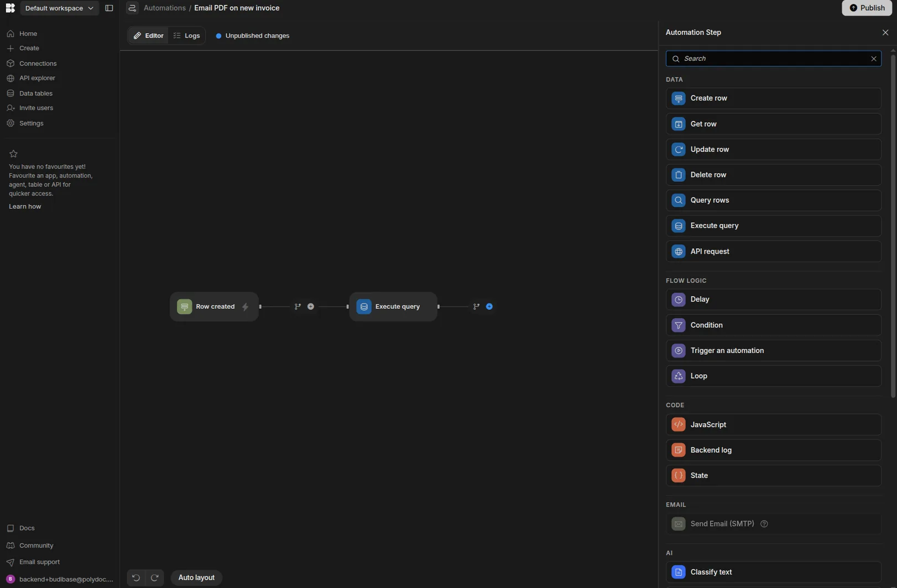Add branch after Row created step

298,307
